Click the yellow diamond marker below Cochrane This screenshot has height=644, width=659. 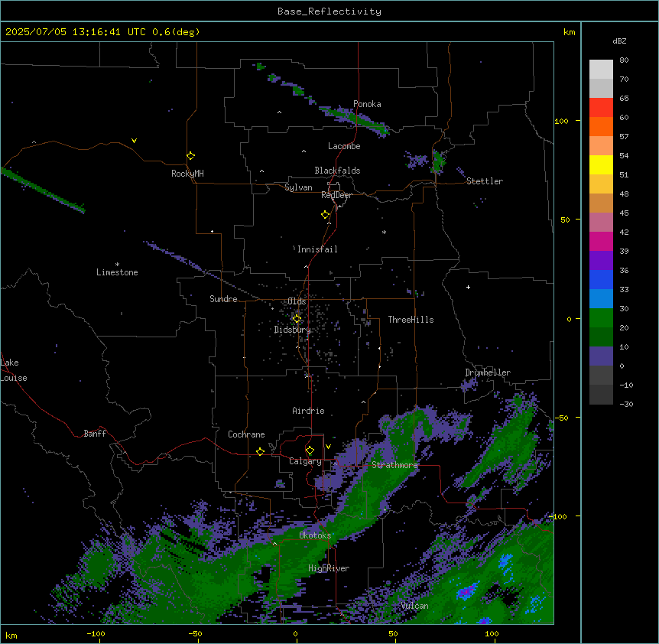pyautogui.click(x=260, y=451)
